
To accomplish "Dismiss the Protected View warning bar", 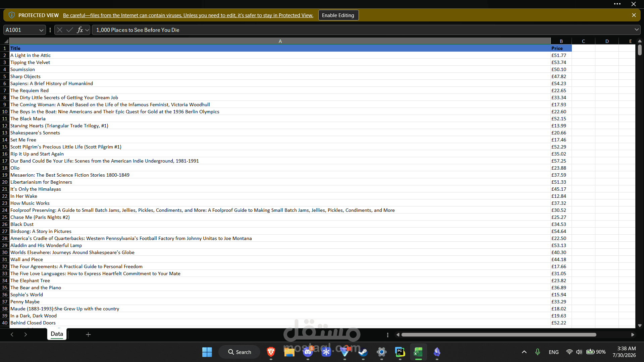I will (634, 15).
